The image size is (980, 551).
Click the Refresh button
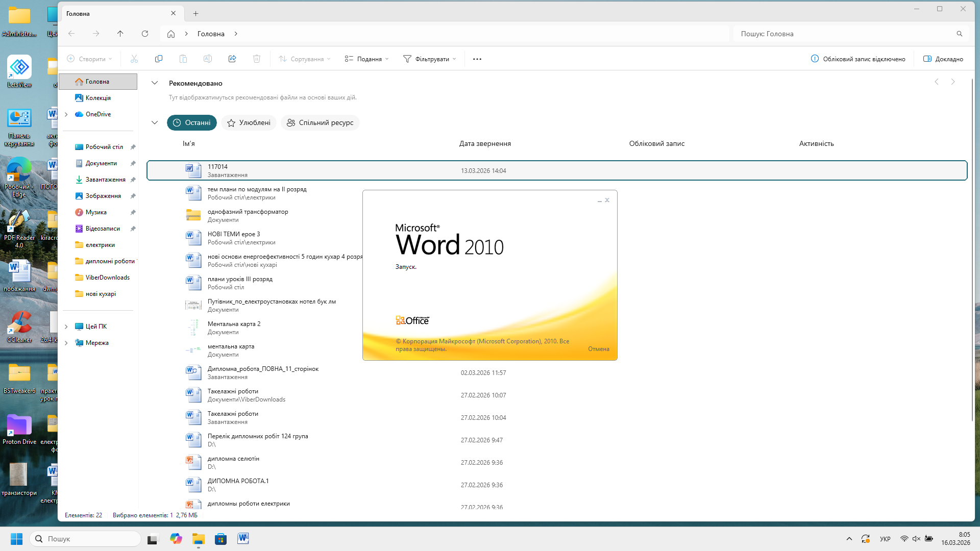145,34
